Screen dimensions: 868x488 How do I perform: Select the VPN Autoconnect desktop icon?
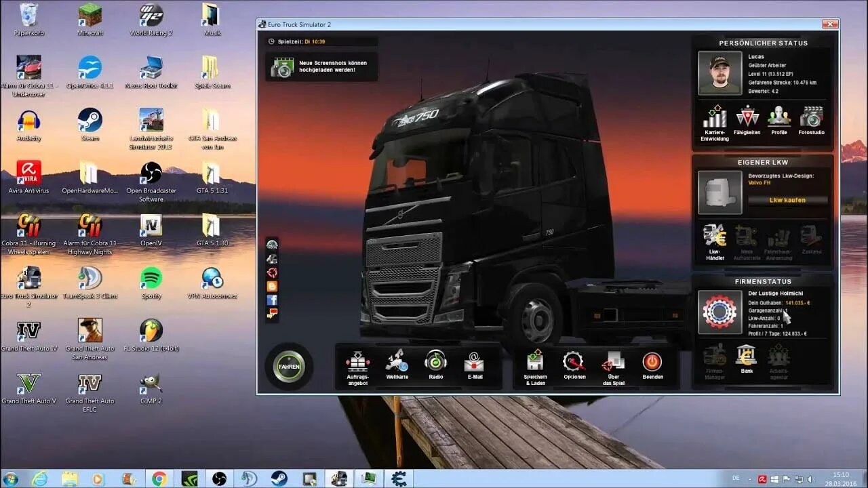212,283
